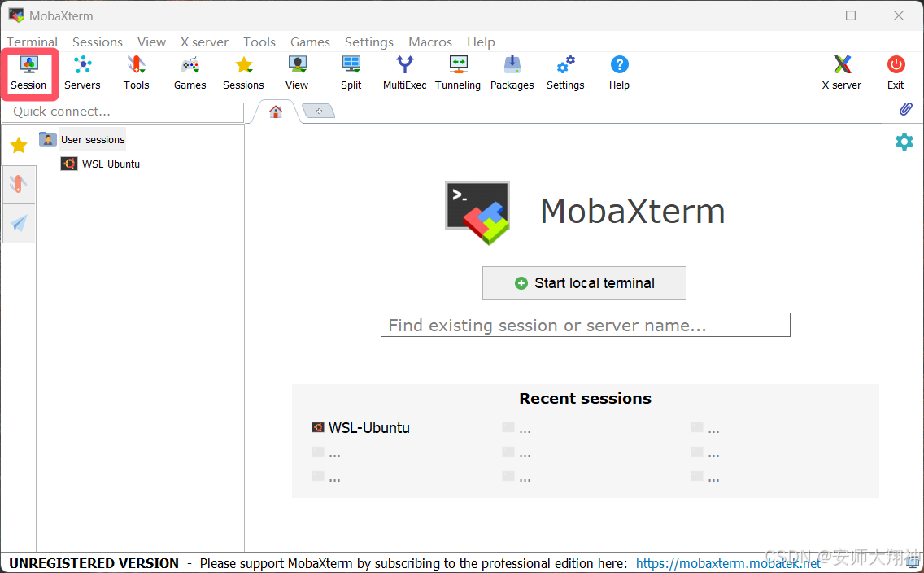The width and height of the screenshot is (924, 573).
Task: Click the X server toolbar icon
Action: (x=842, y=72)
